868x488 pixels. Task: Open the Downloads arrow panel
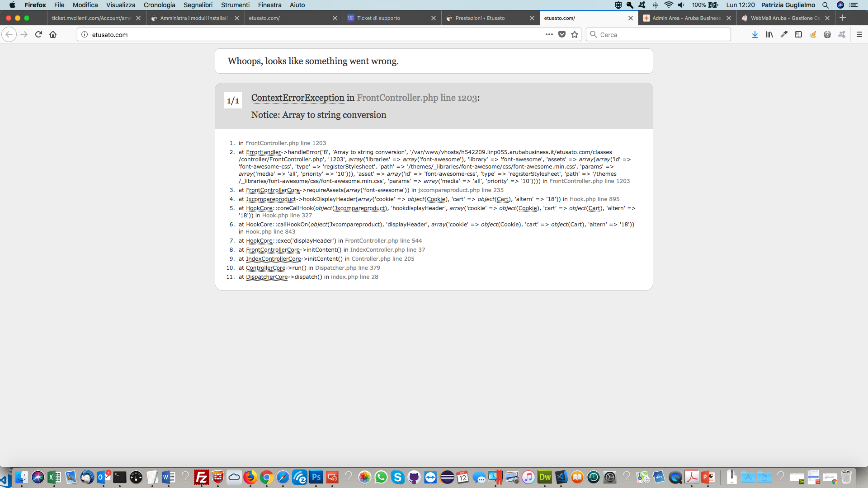click(x=755, y=34)
